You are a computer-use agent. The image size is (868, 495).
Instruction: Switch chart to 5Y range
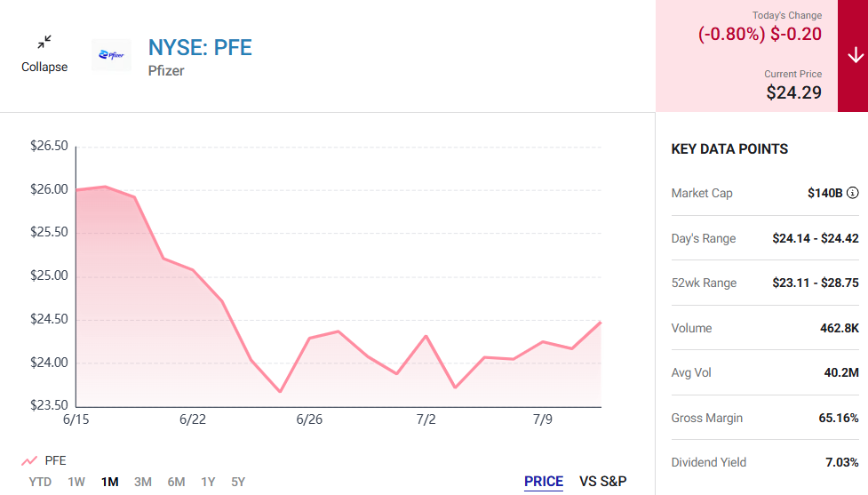click(x=238, y=482)
